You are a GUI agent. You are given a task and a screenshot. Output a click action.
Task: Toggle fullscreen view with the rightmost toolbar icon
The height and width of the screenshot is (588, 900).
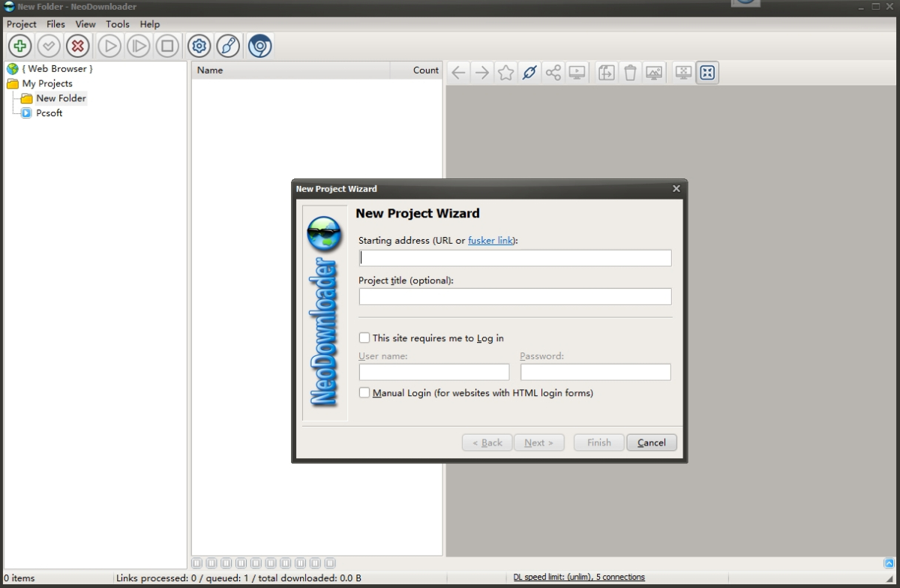click(707, 72)
